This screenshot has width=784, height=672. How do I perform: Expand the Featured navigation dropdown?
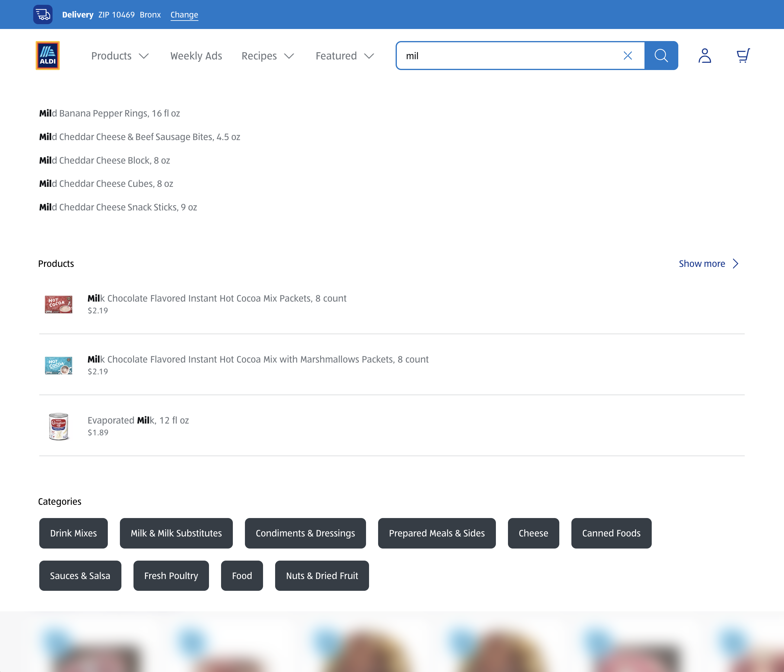344,56
